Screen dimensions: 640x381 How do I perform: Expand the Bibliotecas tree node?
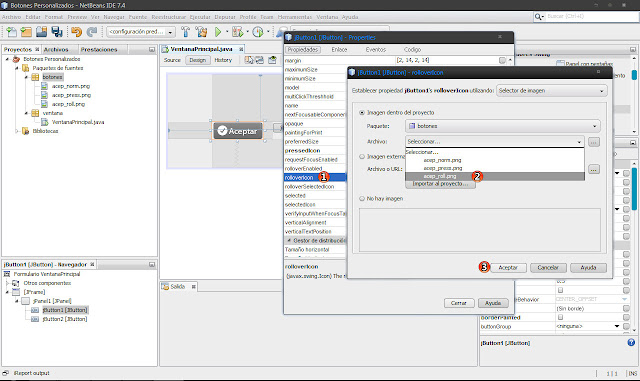(17, 131)
